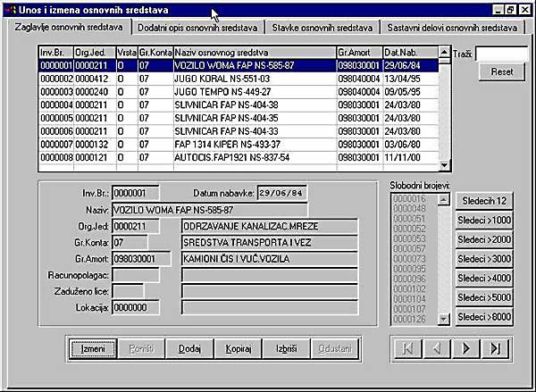Click the Kopiraj button
Image resolution: width=536 pixels, height=392 pixels.
point(237,347)
